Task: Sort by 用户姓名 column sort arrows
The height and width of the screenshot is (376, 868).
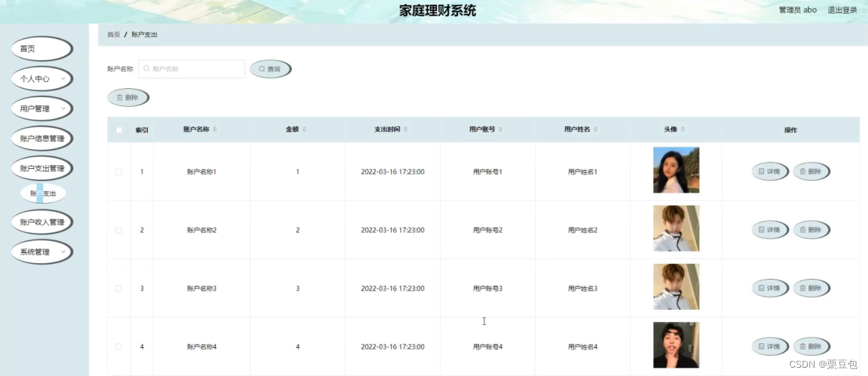Action: (x=595, y=129)
